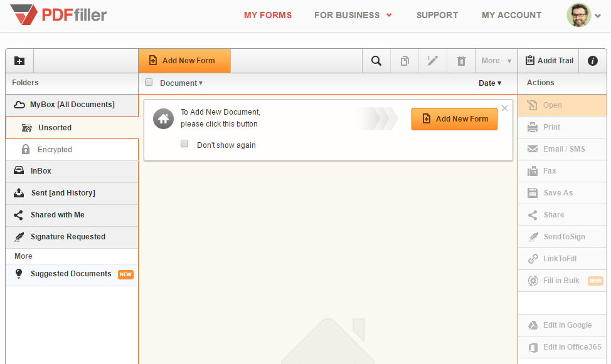Select the Encrypted folder
This screenshot has width=611, height=364.
click(55, 150)
